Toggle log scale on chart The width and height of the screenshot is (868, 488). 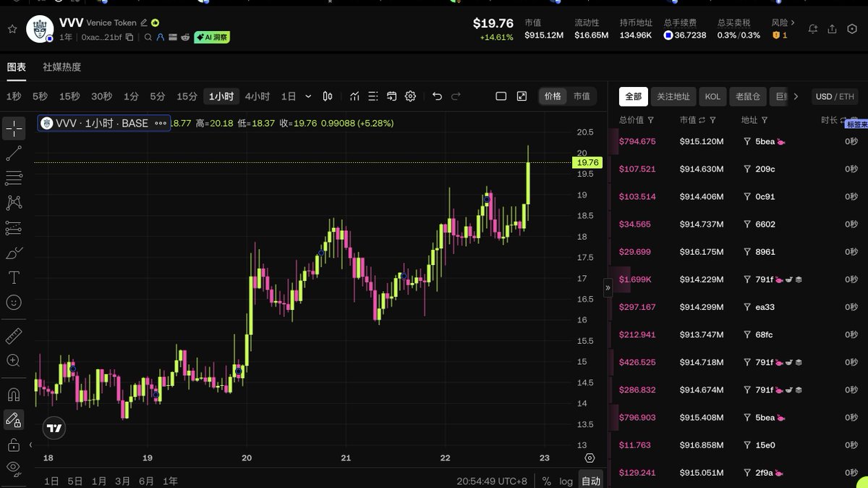click(x=566, y=481)
